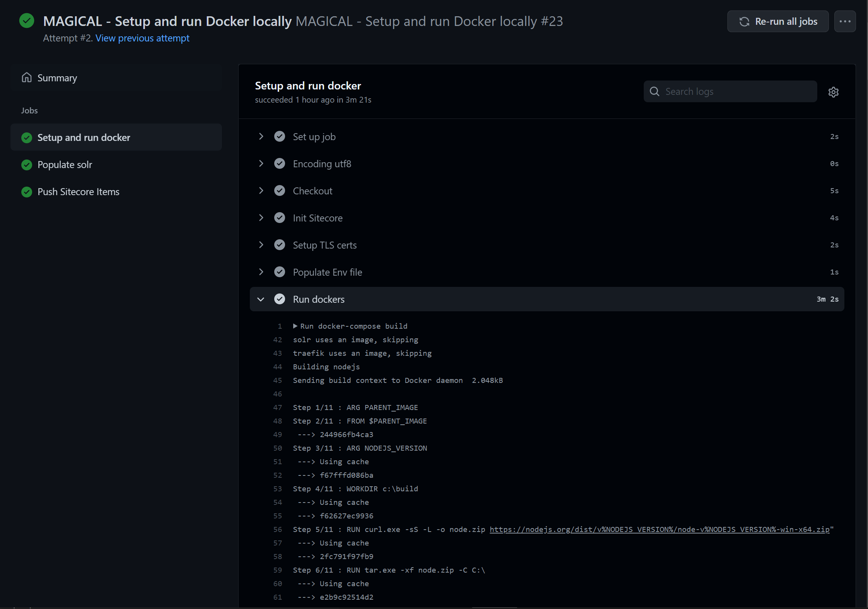Screen dimensions: 868x609
Task: Open the three-dots workflow options menu
Action: [845, 21]
